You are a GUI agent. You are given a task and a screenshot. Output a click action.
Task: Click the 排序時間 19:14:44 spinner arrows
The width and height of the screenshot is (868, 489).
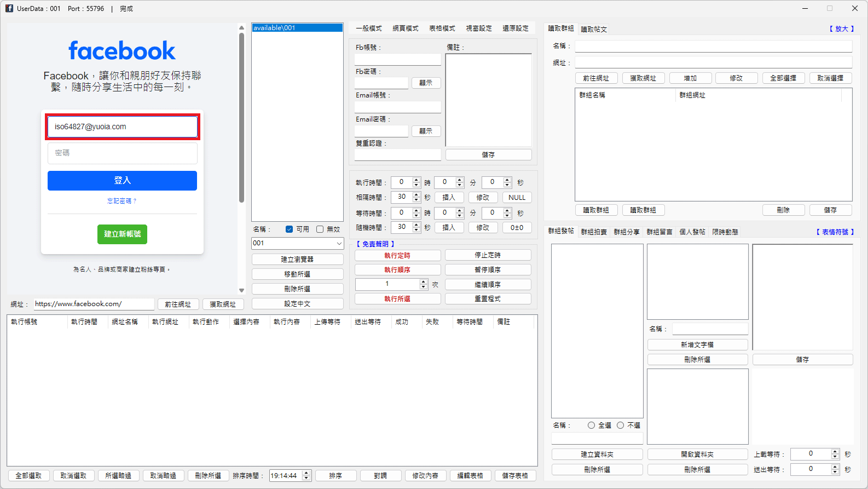tap(306, 476)
